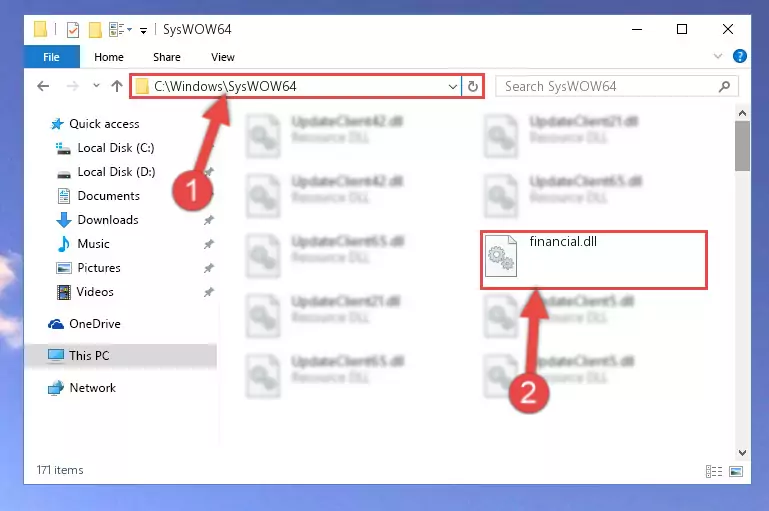Go forward with the Forward arrow

pyautogui.click(x=73, y=86)
